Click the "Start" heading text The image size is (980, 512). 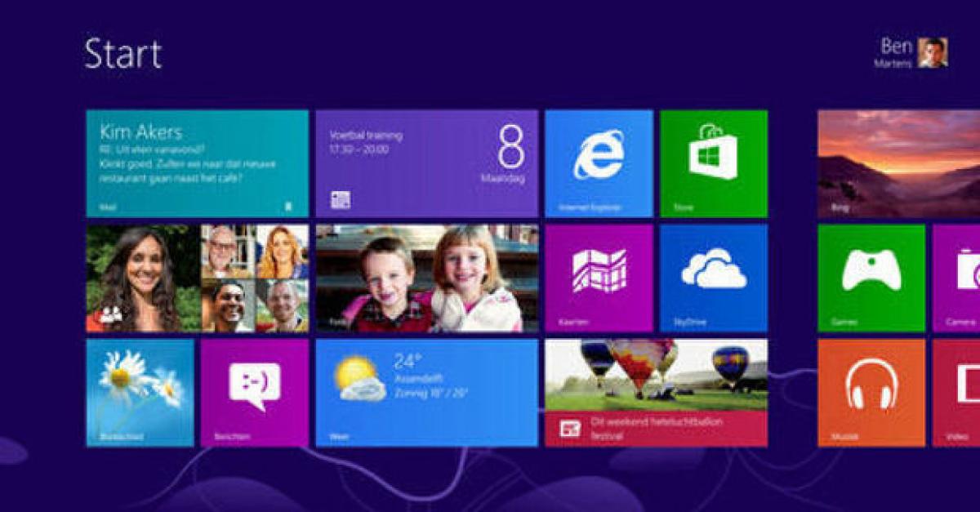pos(122,54)
